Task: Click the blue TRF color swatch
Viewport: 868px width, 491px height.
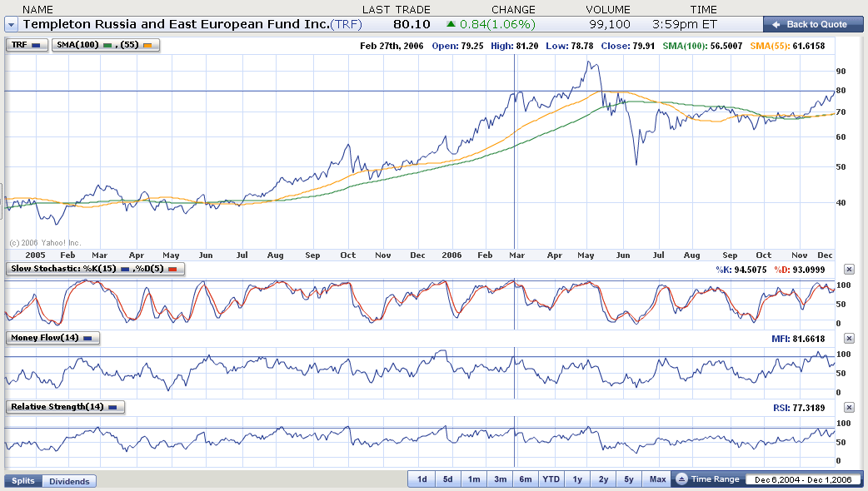Action: coord(36,45)
